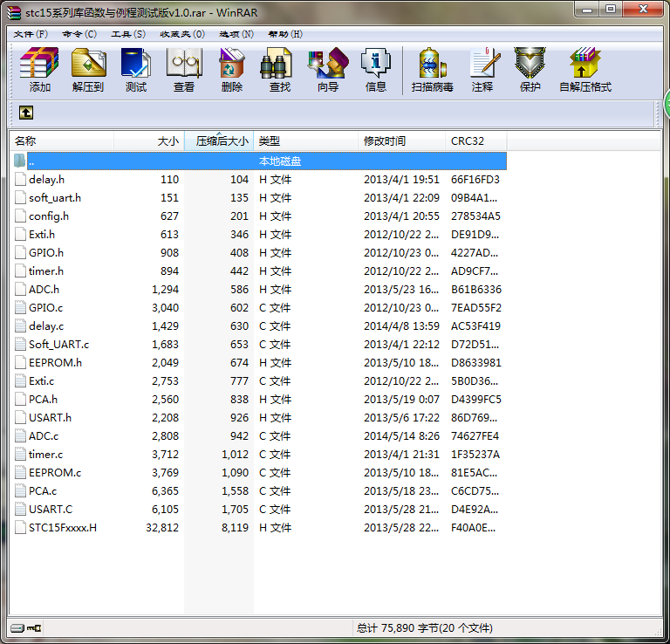Click the STC15Fxxxx.H file icon

coord(20,527)
